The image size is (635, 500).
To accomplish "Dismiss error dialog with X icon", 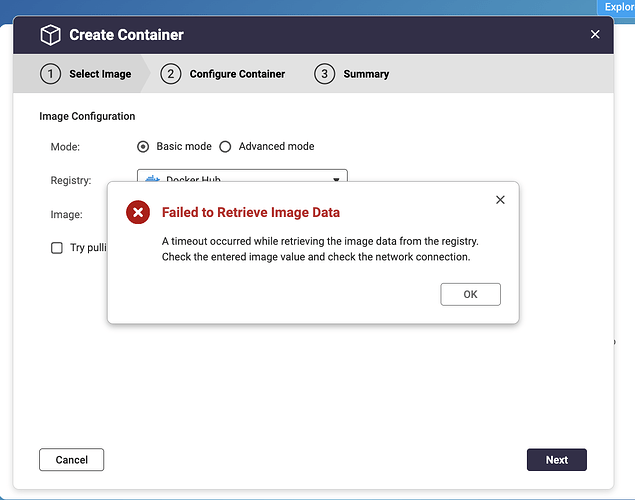I will (500, 200).
